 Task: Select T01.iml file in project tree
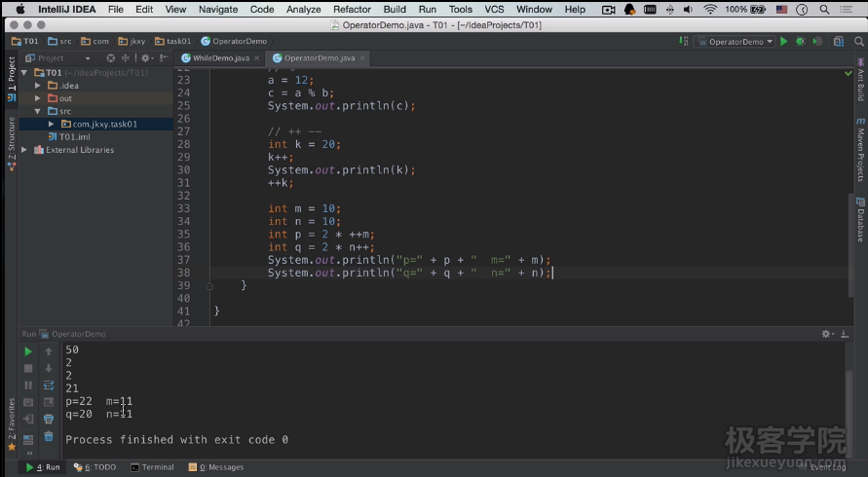click(75, 137)
